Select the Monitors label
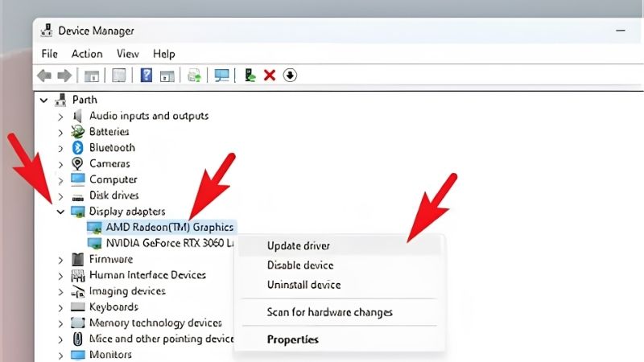 click(x=110, y=354)
